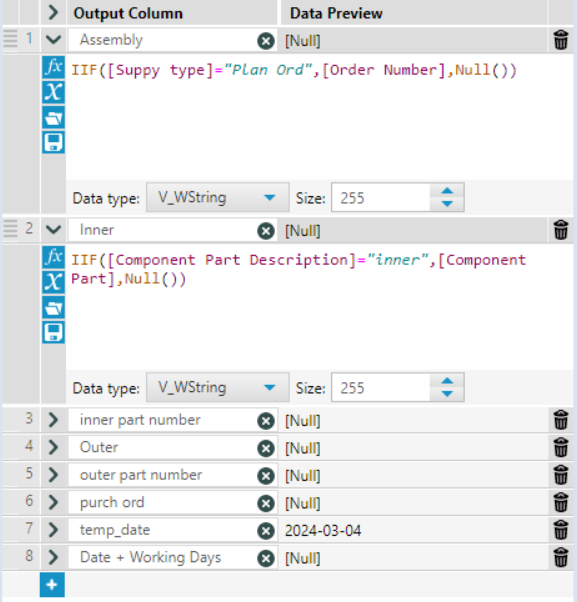The image size is (577, 602).
Task: Clear the outer part number name
Action: (266, 476)
